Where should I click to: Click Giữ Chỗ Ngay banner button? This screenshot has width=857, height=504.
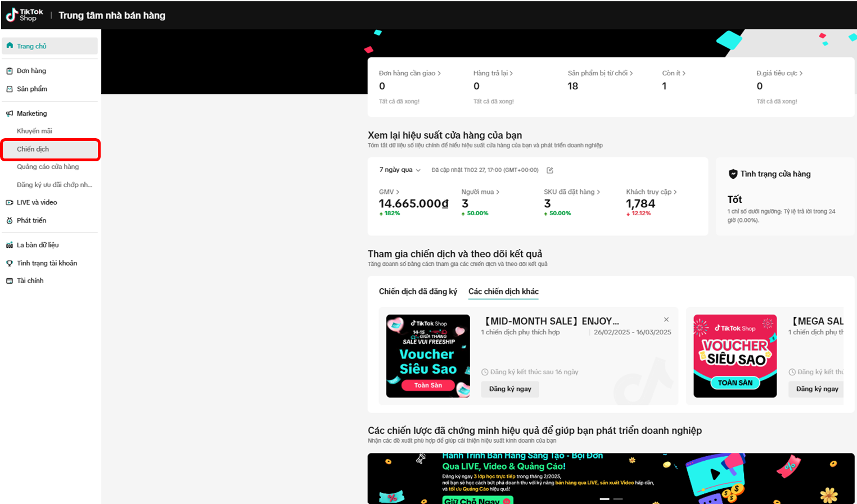[x=477, y=500]
